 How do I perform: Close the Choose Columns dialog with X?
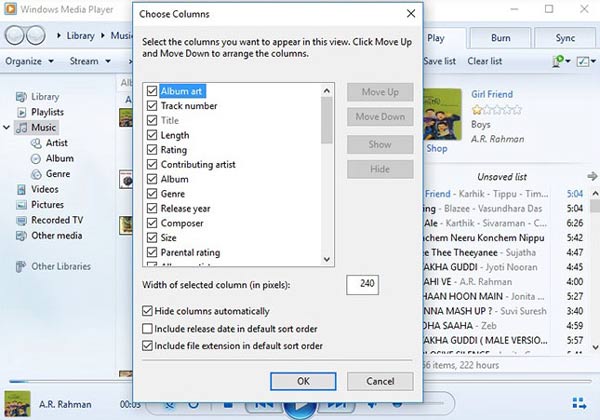[411, 14]
